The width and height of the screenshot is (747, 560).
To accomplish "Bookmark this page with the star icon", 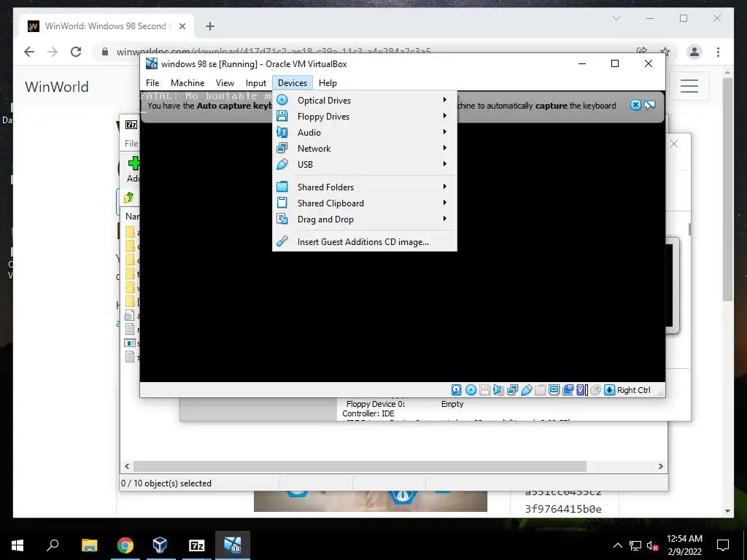I will pos(665,52).
